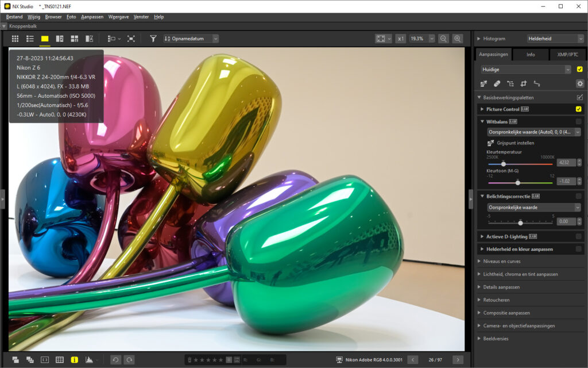Select the crop tool icon
Image resolution: width=588 pixels, height=368 pixels.
click(x=523, y=83)
